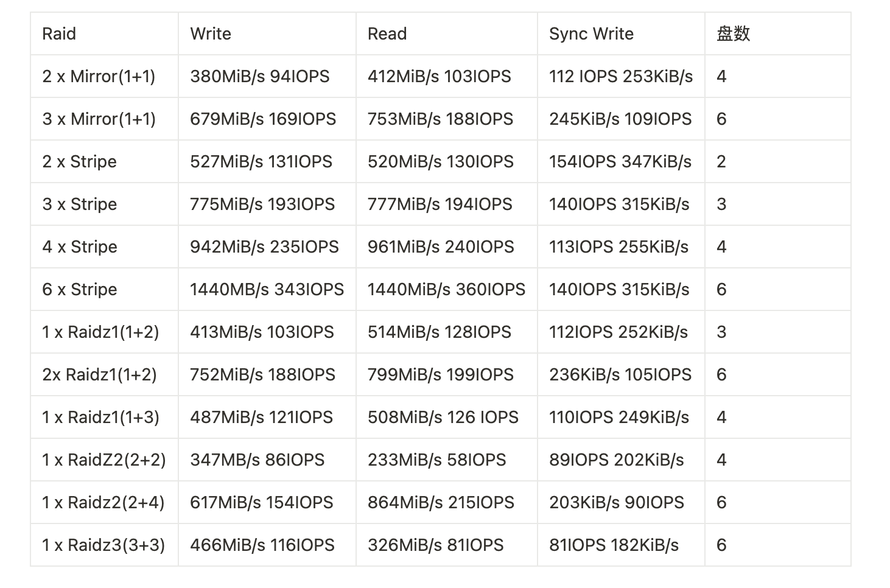Screen dimensions: 890x588
Task: Click the Raid column header
Action: click(59, 34)
